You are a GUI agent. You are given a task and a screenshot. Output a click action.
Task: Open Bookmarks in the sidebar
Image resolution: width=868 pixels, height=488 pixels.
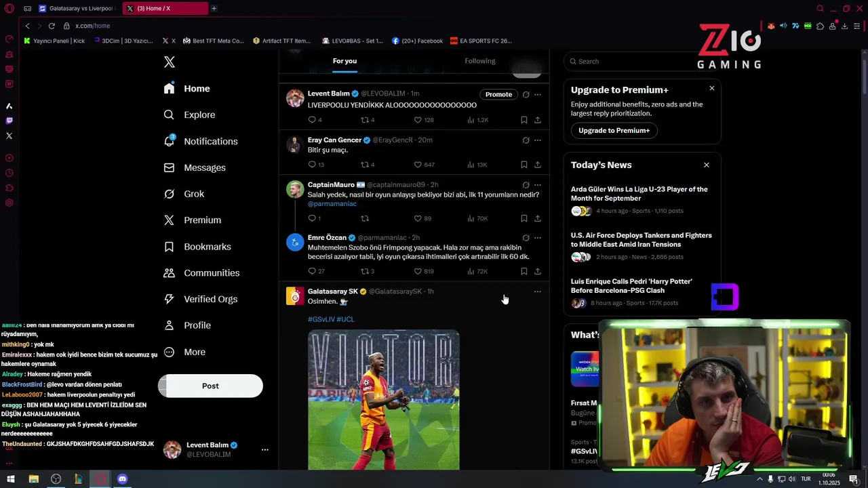pos(197,247)
